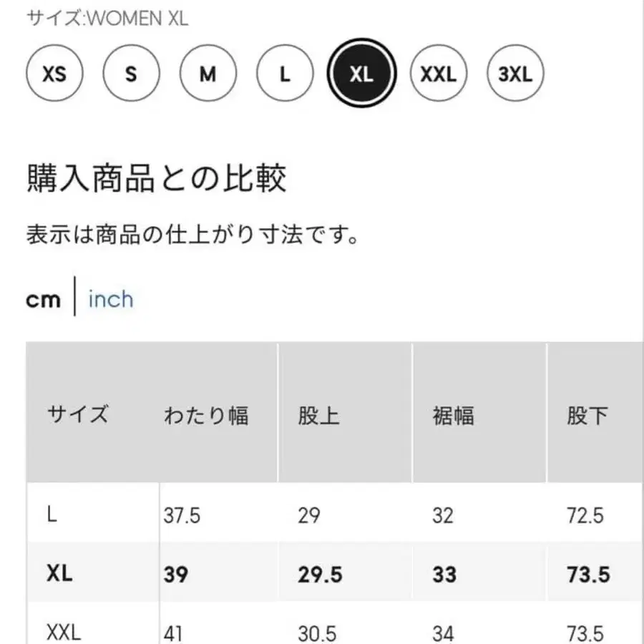Choose size M
This screenshot has height=644, width=644.
tap(207, 74)
